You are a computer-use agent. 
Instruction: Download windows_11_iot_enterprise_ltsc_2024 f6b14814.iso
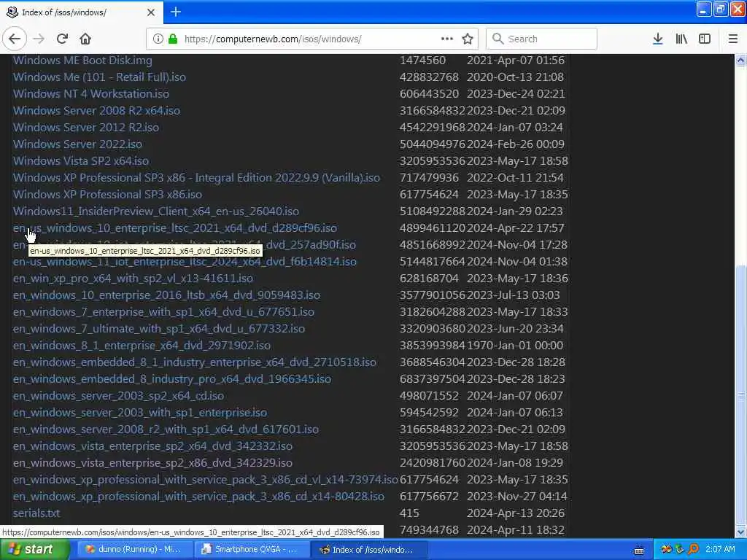(185, 262)
